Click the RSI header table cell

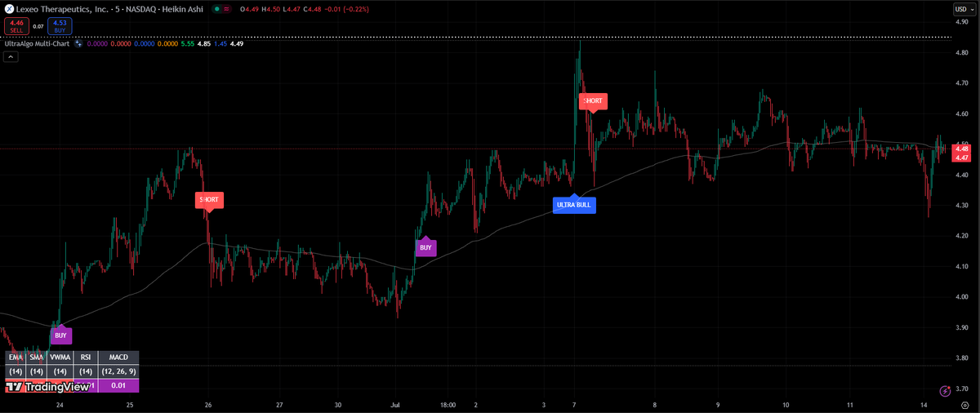(85, 357)
